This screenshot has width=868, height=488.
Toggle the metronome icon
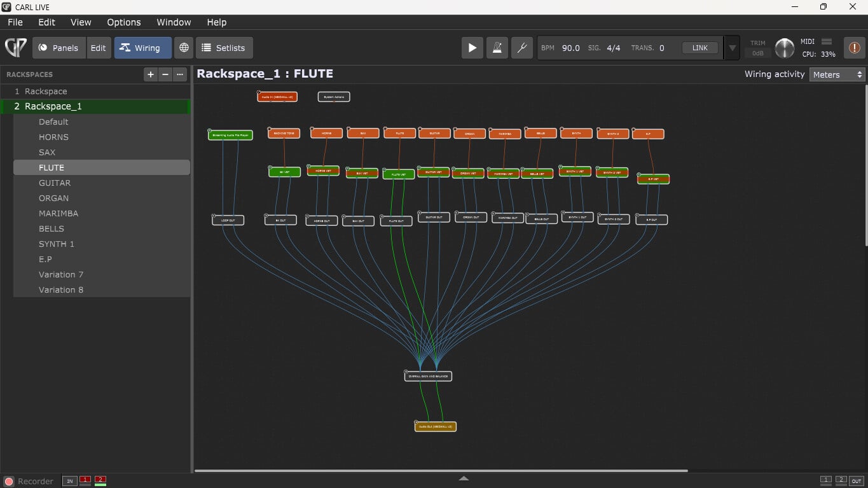497,48
